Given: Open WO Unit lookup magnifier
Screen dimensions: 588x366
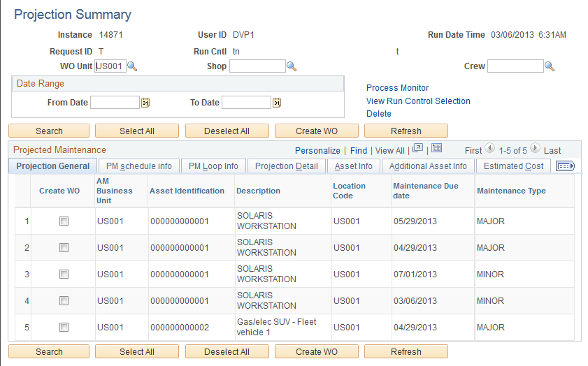Looking at the screenshot, I should [132, 66].
